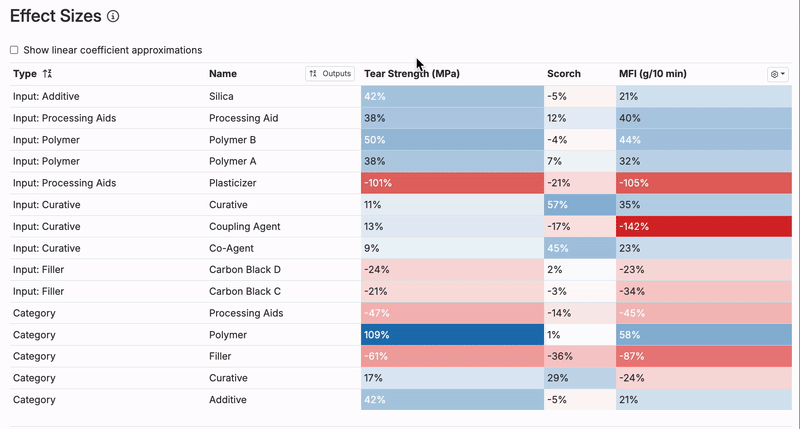Enable Show linear coefficient approximations checkbox
This screenshot has width=800, height=429.
click(x=14, y=50)
